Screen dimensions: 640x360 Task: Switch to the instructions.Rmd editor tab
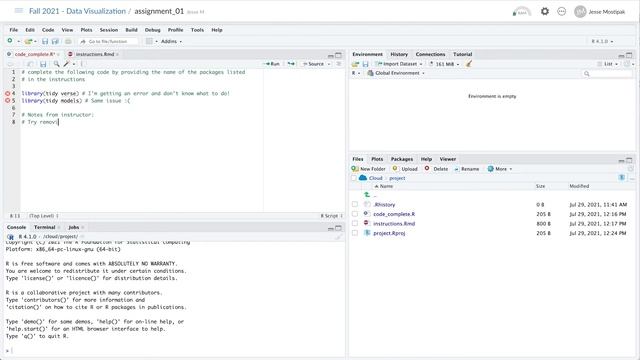pyautogui.click(x=94, y=54)
